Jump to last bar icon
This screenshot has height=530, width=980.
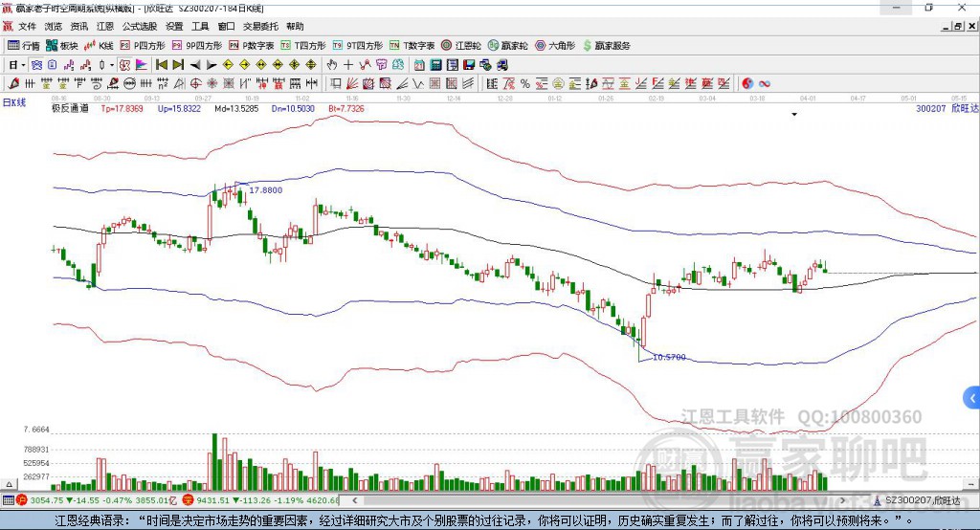click(x=178, y=64)
